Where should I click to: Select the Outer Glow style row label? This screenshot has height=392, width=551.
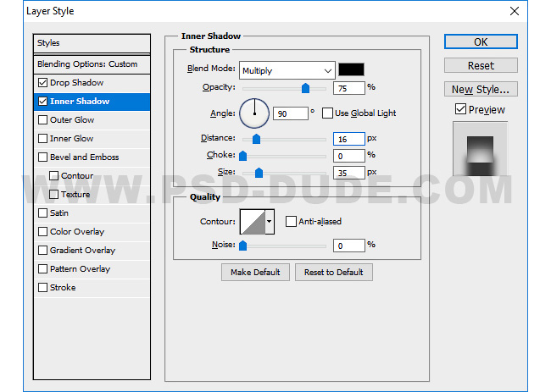click(x=72, y=120)
